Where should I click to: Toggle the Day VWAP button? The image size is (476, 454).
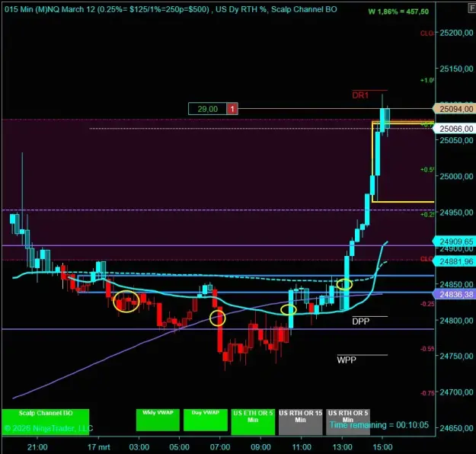(206, 420)
